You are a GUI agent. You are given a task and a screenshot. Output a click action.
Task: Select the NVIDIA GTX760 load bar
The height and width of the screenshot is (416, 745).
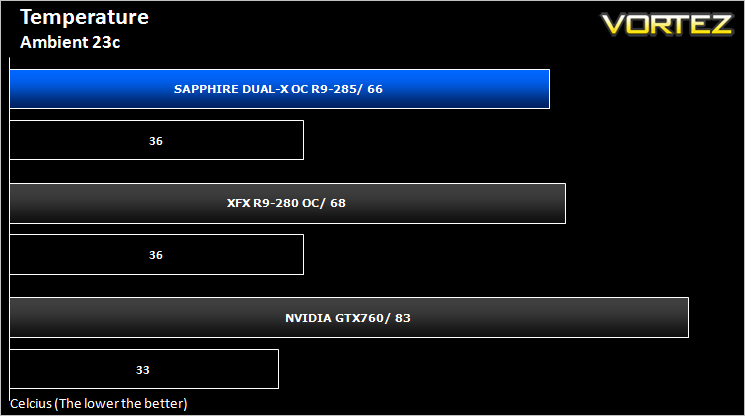(349, 318)
